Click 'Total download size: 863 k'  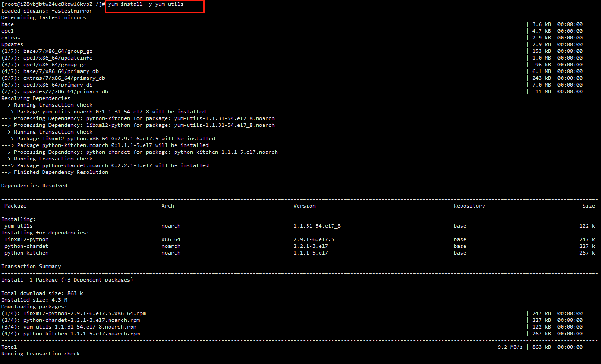[x=42, y=293]
